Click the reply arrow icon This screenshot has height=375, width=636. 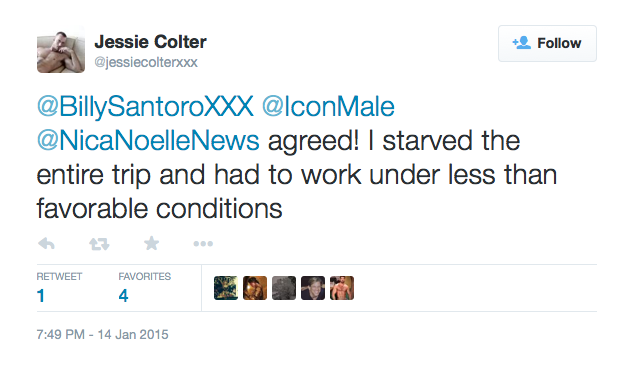(x=46, y=244)
